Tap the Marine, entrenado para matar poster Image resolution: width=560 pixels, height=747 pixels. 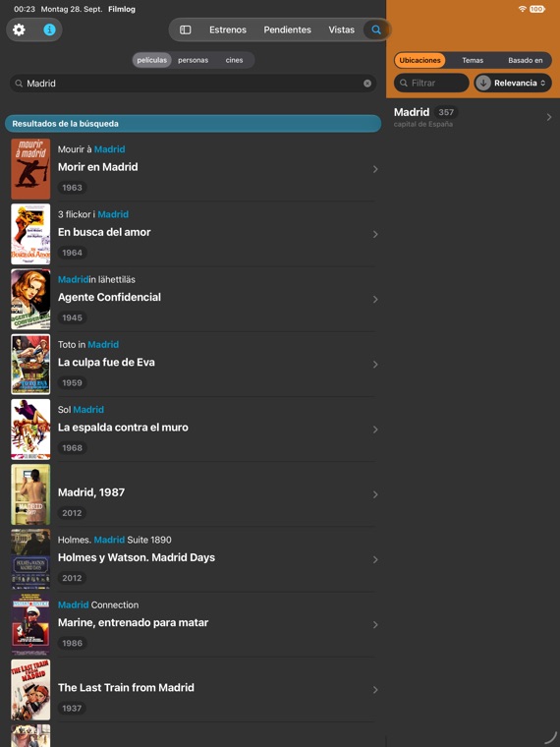[30, 624]
